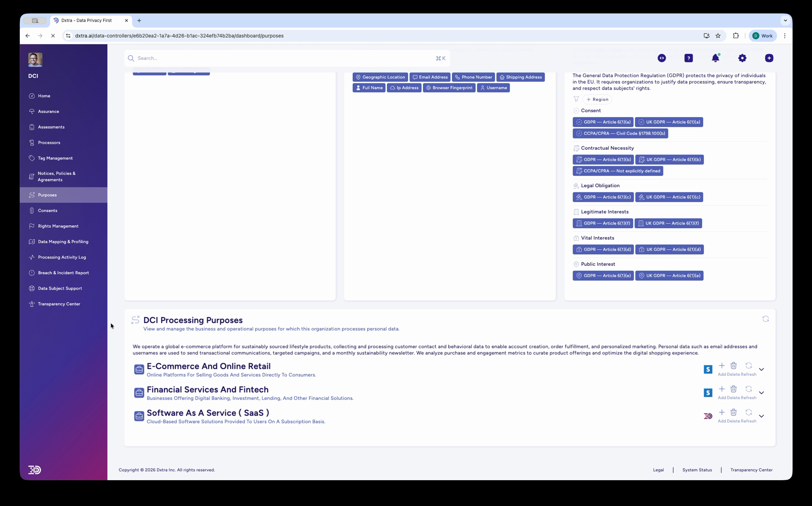Select the Tag Management sidebar icon
The height and width of the screenshot is (506, 812).
point(31,158)
